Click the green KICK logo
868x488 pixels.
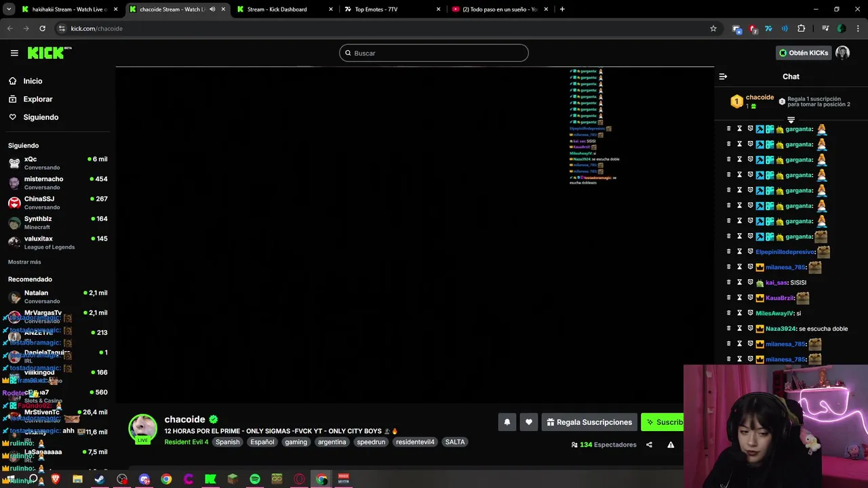pyautogui.click(x=49, y=53)
